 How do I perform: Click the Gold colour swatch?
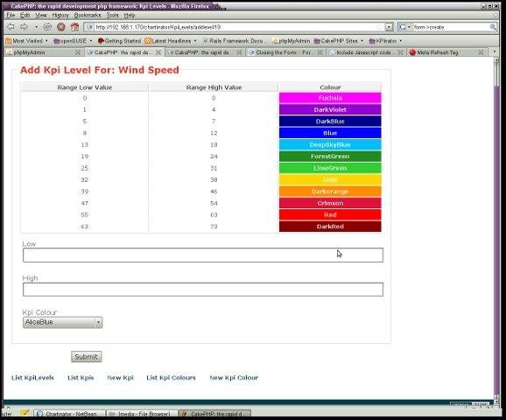330,179
